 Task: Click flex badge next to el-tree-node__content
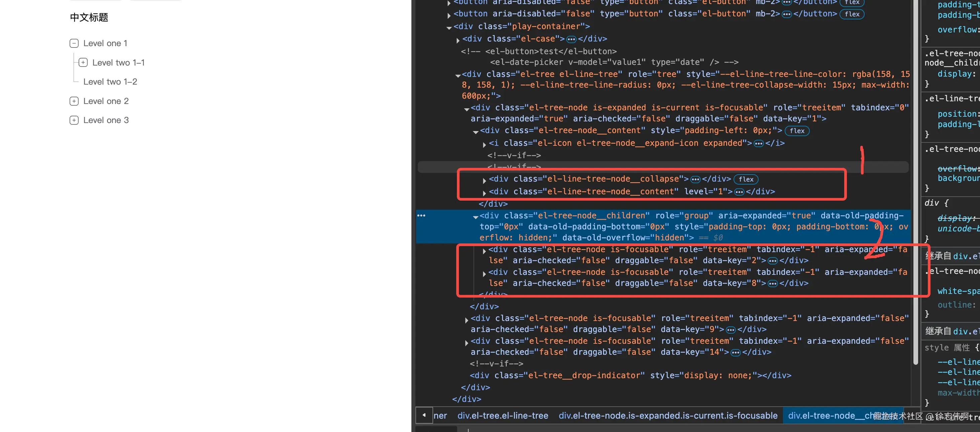pyautogui.click(x=797, y=131)
